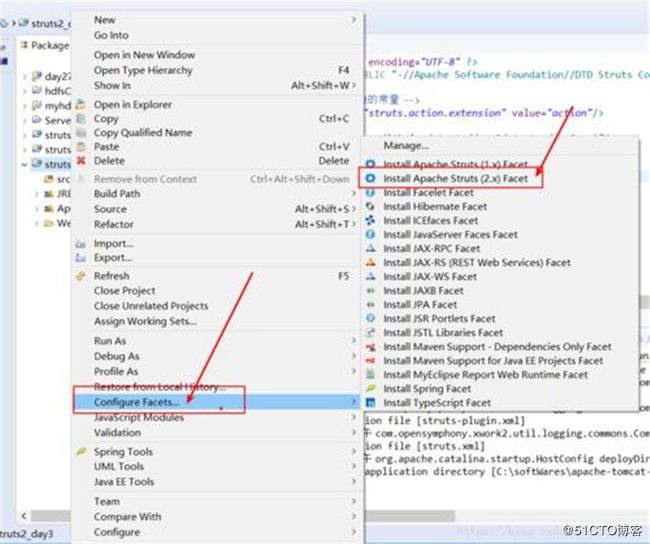Click the Install Apache Struts (2.x) Facet icon

point(370,178)
